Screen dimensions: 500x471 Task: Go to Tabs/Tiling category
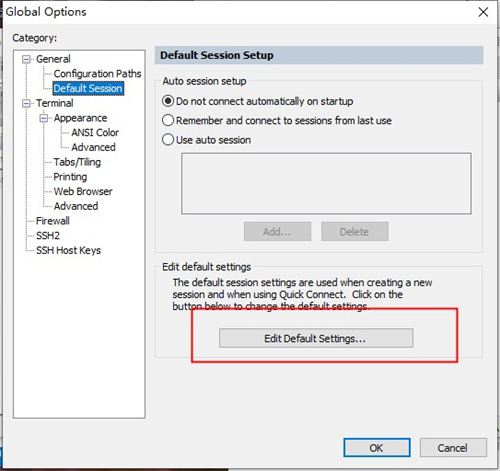coord(77,162)
